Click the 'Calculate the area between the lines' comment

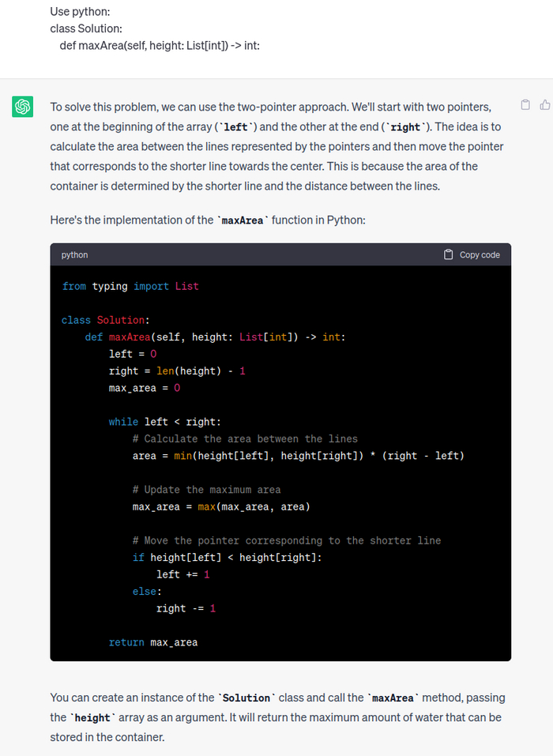click(x=246, y=438)
